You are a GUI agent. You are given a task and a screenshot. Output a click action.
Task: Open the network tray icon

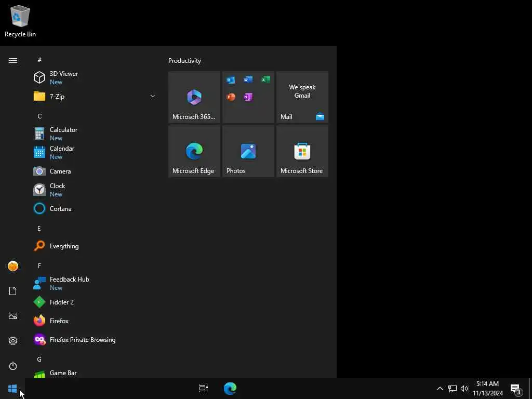pyautogui.click(x=453, y=389)
